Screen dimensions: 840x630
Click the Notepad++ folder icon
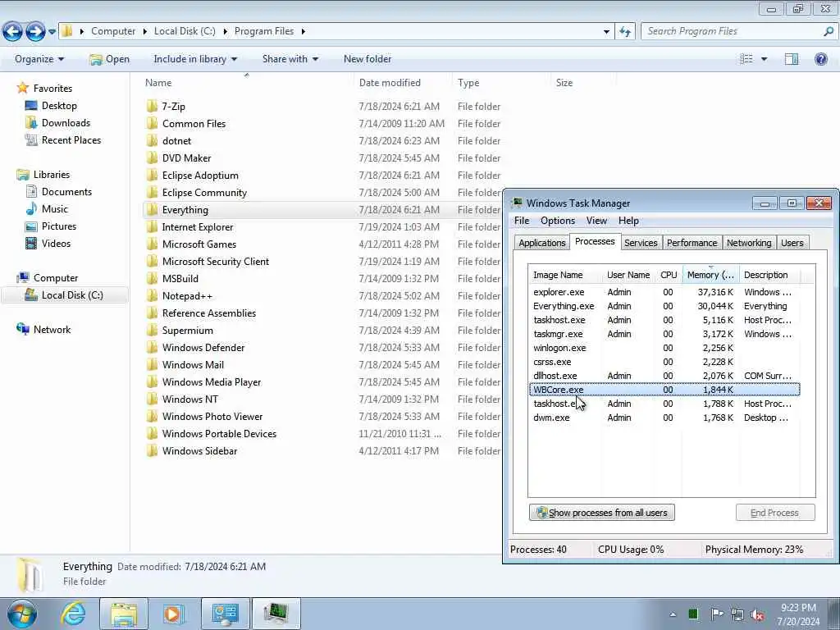(x=152, y=295)
